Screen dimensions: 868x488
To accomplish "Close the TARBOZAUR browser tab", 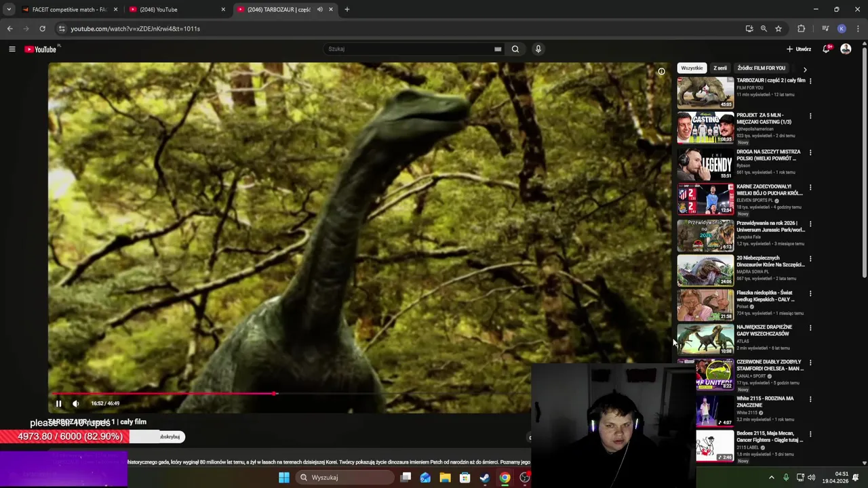I will [x=331, y=9].
